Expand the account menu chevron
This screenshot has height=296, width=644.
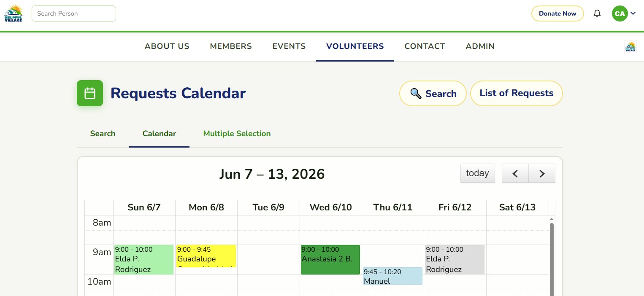point(633,13)
